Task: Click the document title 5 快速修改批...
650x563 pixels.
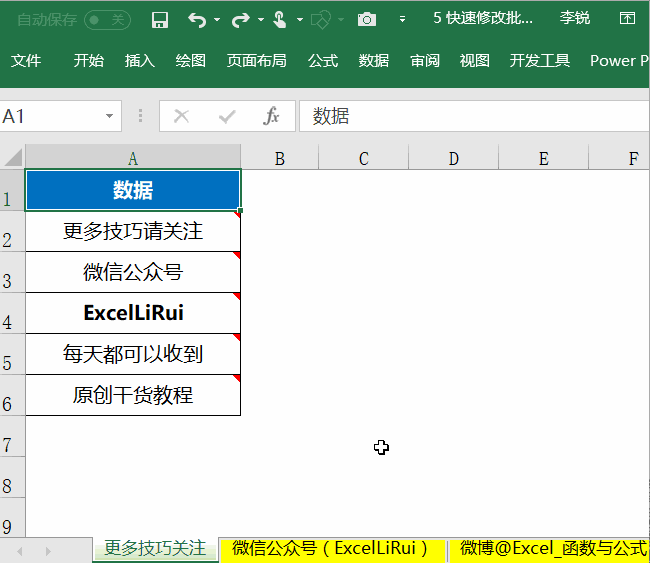Action: [x=483, y=18]
